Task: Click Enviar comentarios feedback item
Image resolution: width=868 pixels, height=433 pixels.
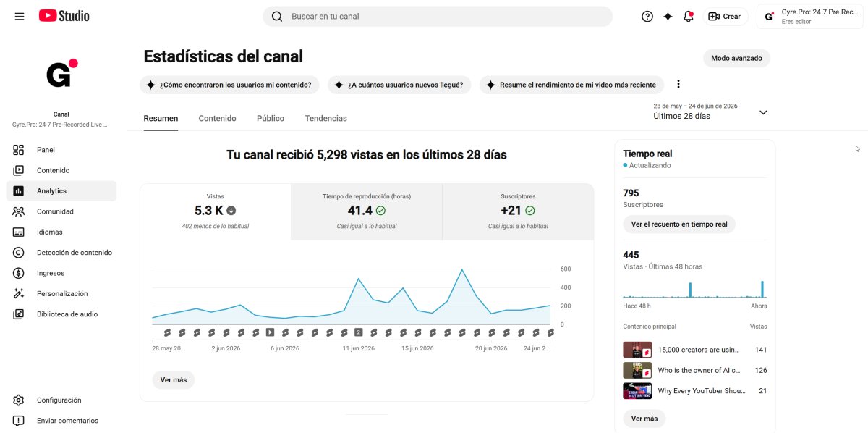Action: (61, 421)
